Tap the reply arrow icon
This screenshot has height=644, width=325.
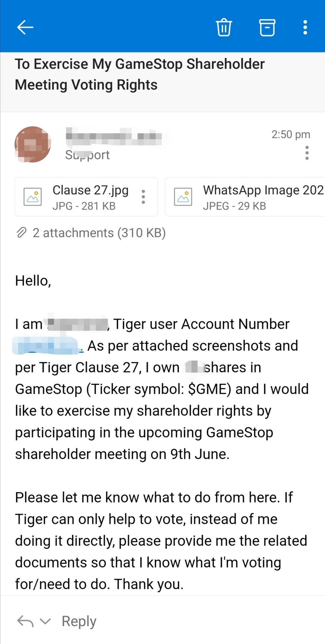25,621
